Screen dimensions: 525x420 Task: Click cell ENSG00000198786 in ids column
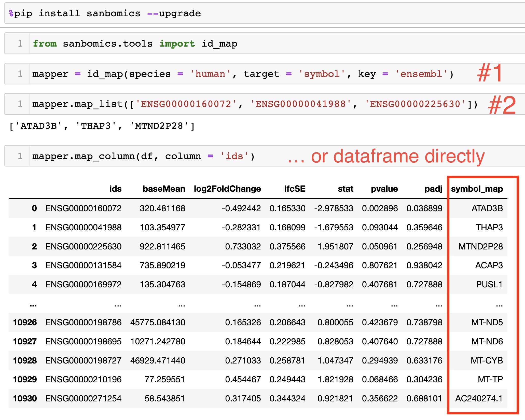pos(84,322)
